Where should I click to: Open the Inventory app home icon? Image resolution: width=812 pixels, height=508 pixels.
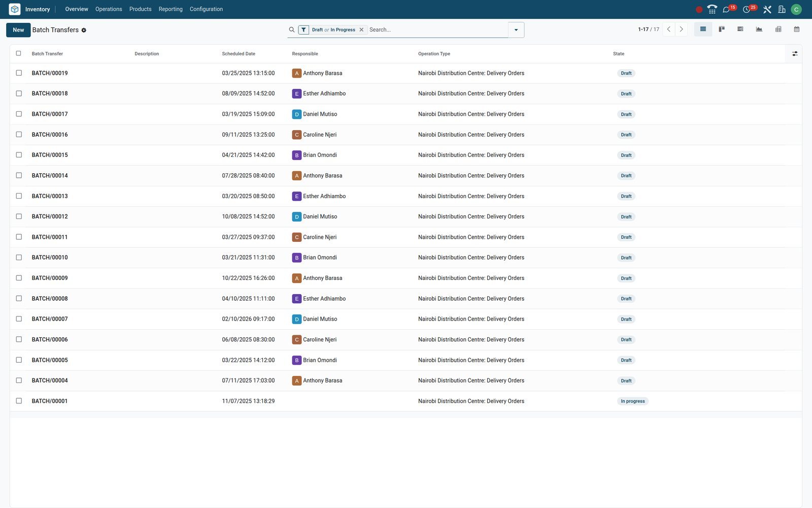(x=15, y=9)
